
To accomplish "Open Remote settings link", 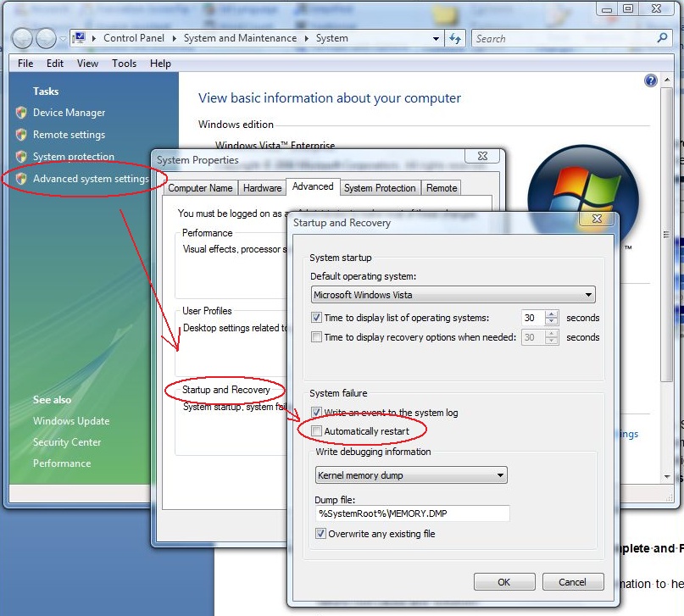I will pyautogui.click(x=69, y=134).
